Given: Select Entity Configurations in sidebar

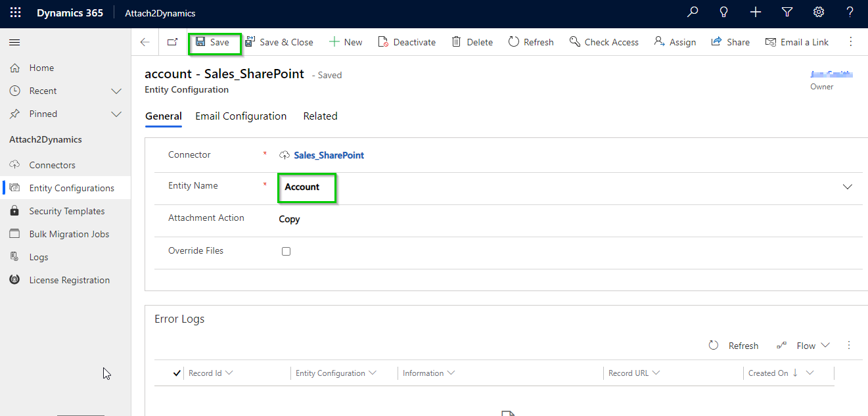Looking at the screenshot, I should point(66,188).
